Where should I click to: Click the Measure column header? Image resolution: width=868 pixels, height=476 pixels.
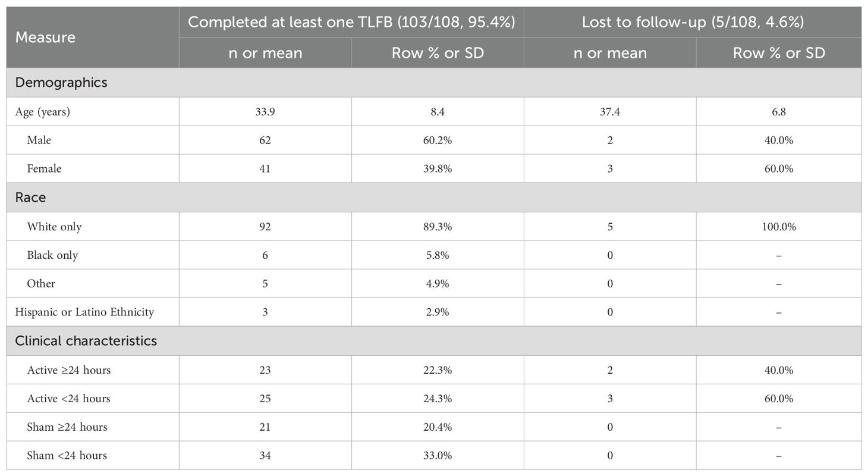tap(45, 37)
